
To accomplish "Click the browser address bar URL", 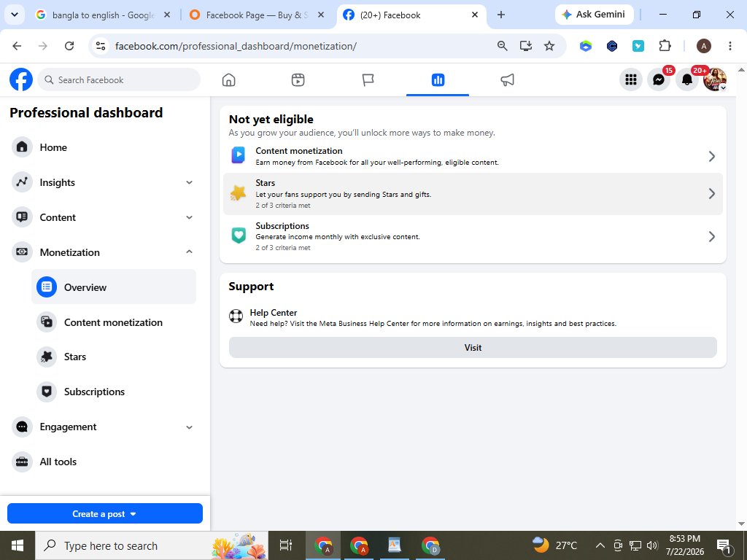I will click(236, 46).
